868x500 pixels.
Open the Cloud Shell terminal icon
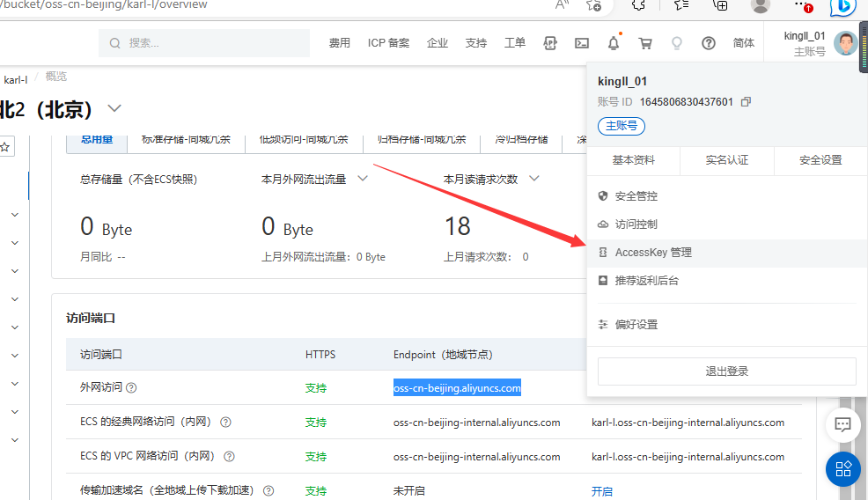click(582, 43)
